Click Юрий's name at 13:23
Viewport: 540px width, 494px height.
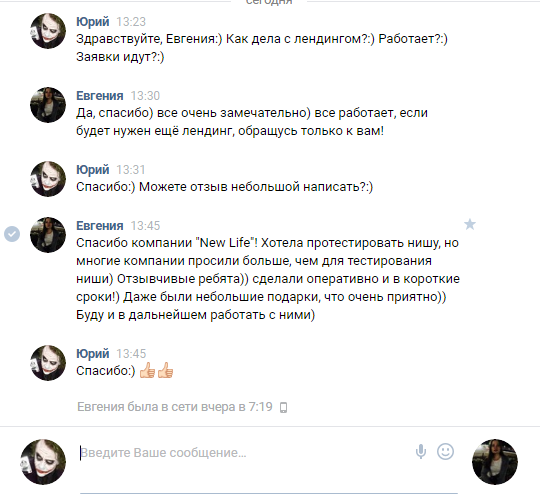click(93, 22)
